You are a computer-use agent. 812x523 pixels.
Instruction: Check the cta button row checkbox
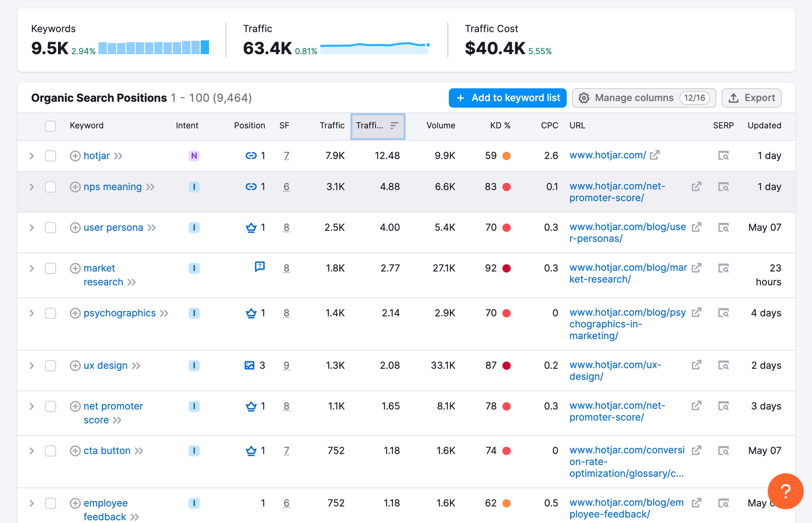pyautogui.click(x=50, y=451)
